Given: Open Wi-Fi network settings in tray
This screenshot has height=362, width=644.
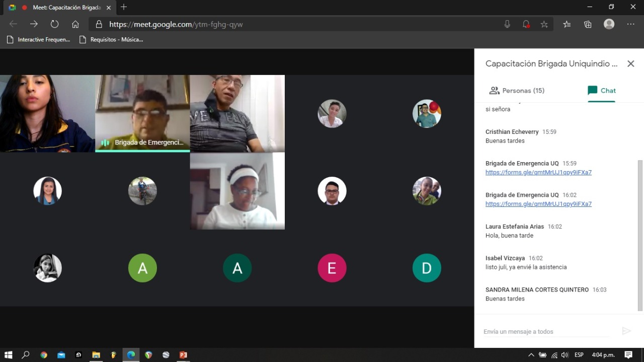Looking at the screenshot, I should (x=554, y=355).
